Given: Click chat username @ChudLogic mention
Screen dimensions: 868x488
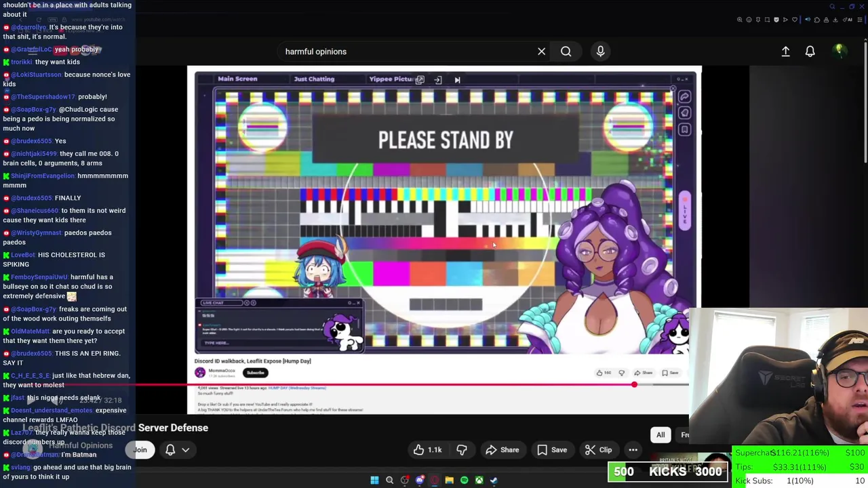Looking at the screenshot, I should pos(79,109).
